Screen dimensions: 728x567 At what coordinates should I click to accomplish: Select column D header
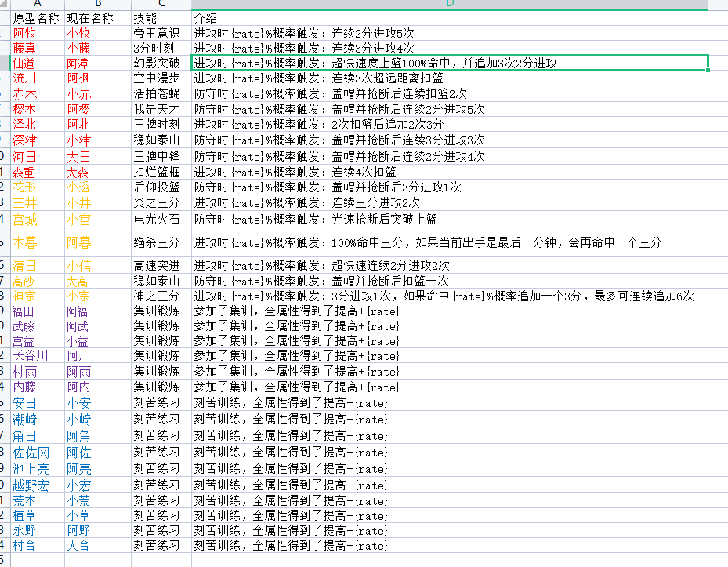click(450, 4)
